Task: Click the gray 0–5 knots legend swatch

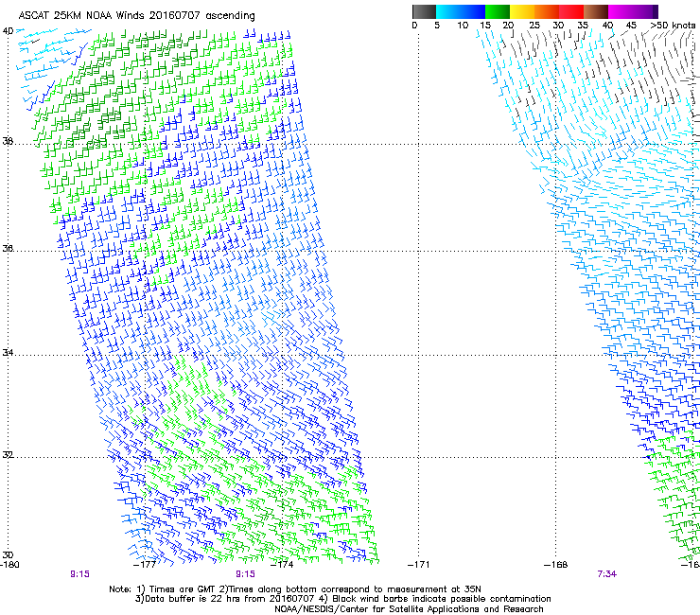Action: pyautogui.click(x=424, y=11)
